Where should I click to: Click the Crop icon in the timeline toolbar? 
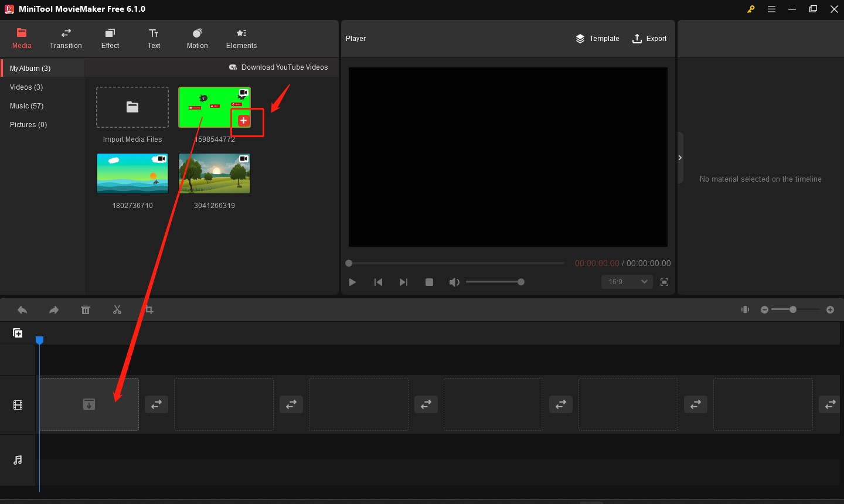point(148,309)
